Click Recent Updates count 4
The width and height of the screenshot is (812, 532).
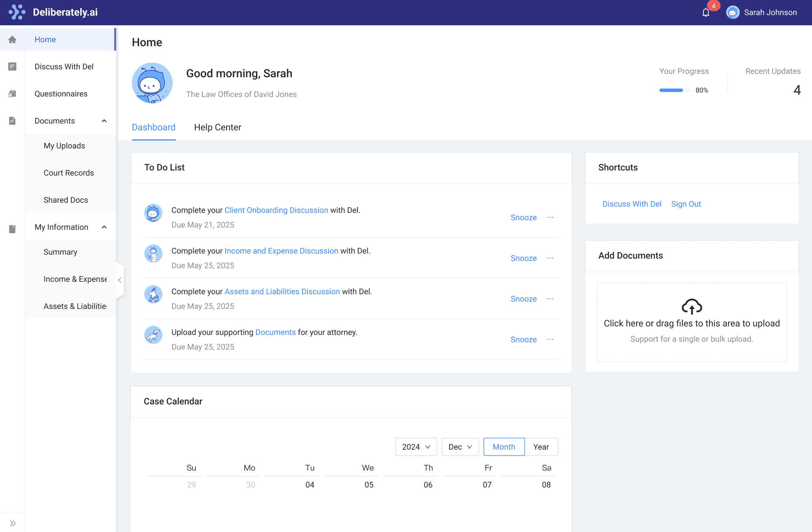click(797, 90)
